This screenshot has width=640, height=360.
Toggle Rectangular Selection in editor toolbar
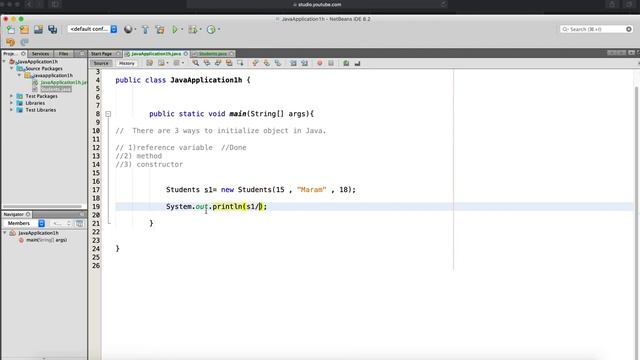click(240, 63)
